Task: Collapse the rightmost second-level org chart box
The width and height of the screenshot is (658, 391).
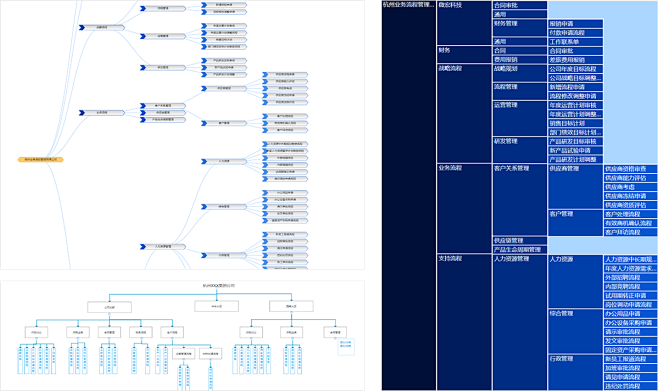Action: [x=291, y=313]
